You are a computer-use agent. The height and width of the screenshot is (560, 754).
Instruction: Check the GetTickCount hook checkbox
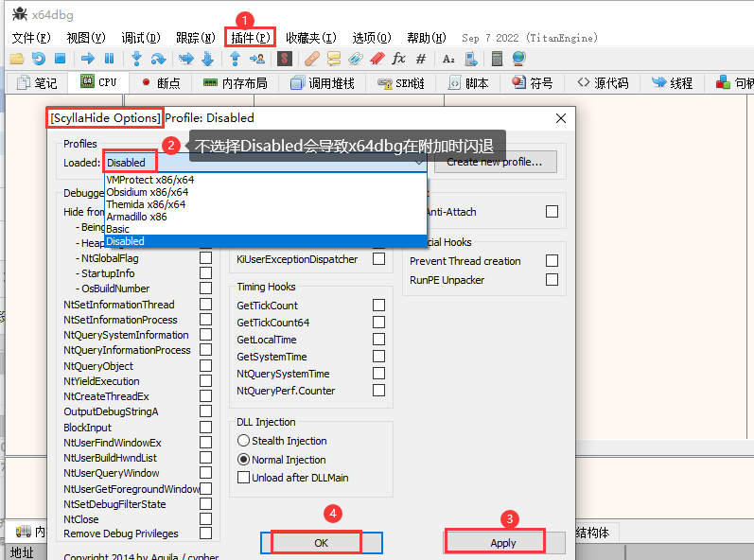[379, 306]
